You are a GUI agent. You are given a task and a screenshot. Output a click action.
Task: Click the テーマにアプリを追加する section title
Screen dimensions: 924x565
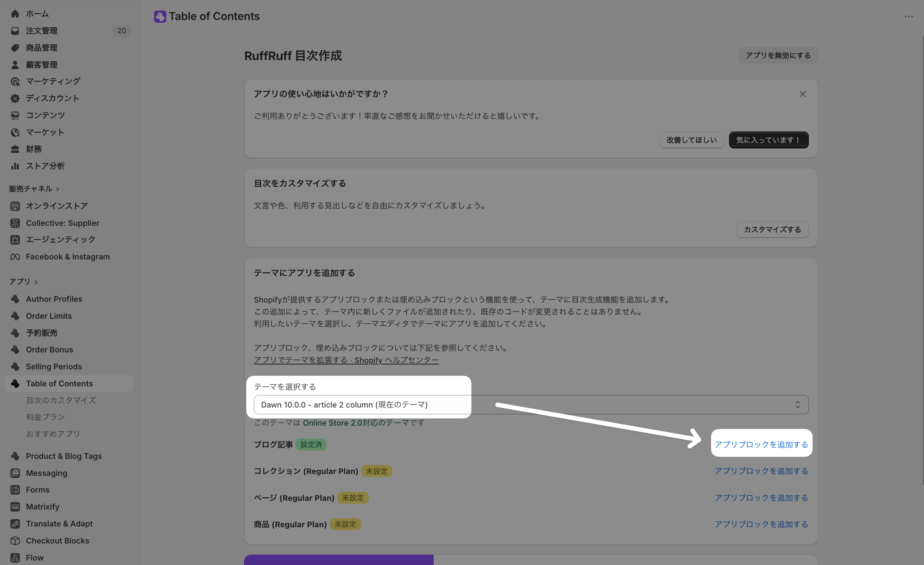pyautogui.click(x=304, y=273)
